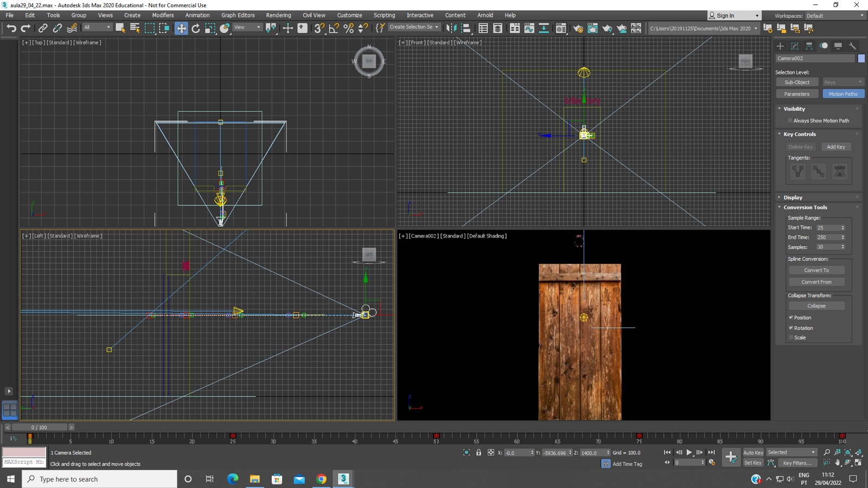Toggle the Auto Key animation mode

click(753, 452)
